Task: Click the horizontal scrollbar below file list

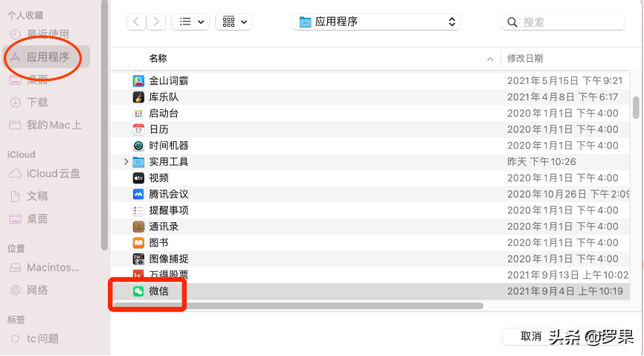Action: (299, 306)
